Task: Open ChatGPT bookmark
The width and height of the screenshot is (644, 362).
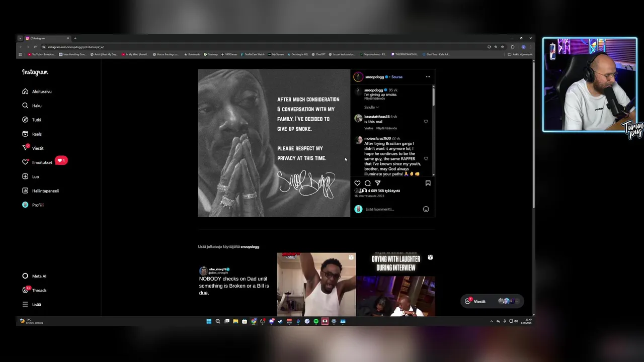Action: (x=318, y=54)
